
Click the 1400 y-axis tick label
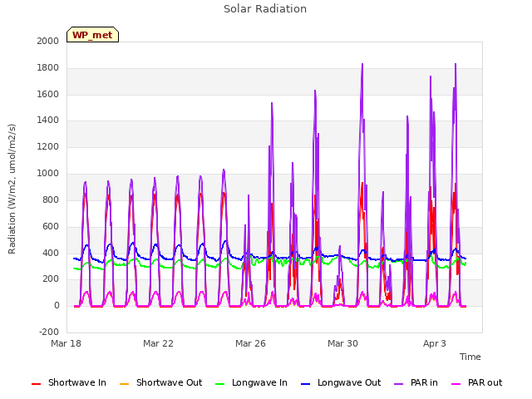click(48, 120)
